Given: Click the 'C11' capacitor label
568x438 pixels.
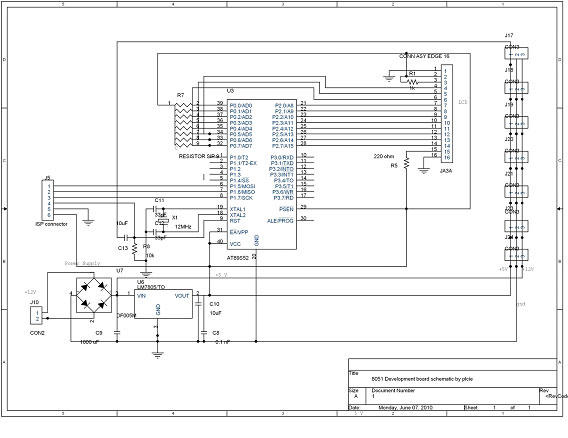Looking at the screenshot, I should pyautogui.click(x=159, y=200).
